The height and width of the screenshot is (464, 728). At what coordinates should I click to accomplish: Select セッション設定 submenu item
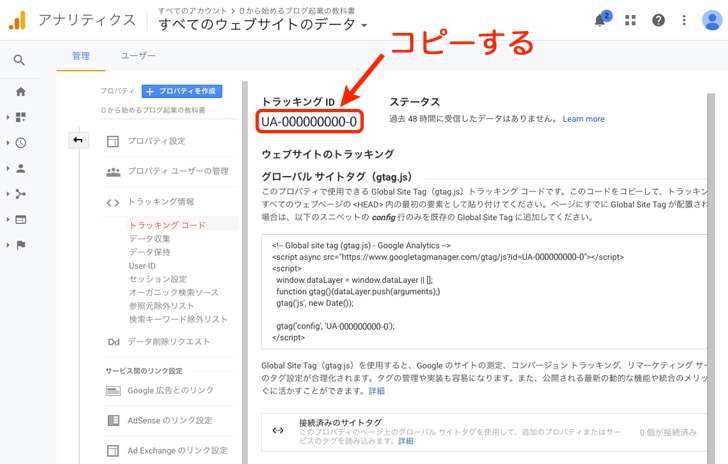click(158, 279)
